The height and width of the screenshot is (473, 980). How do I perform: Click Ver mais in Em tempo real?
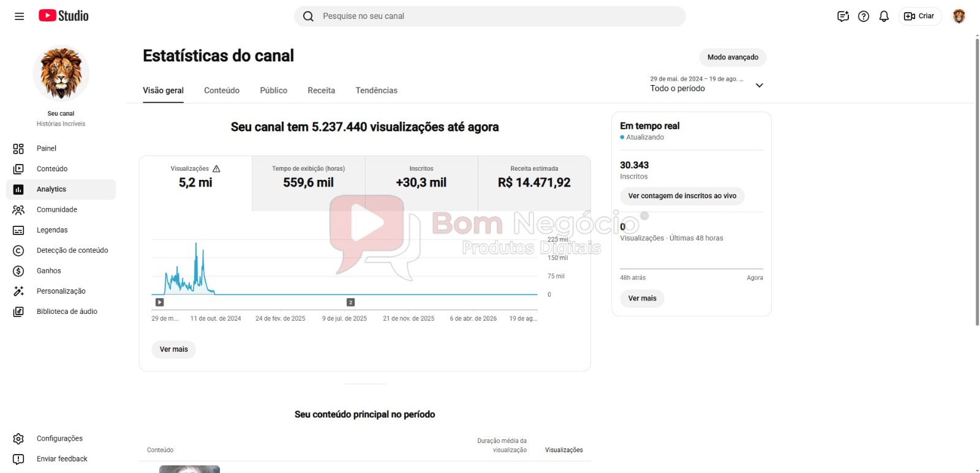point(642,299)
